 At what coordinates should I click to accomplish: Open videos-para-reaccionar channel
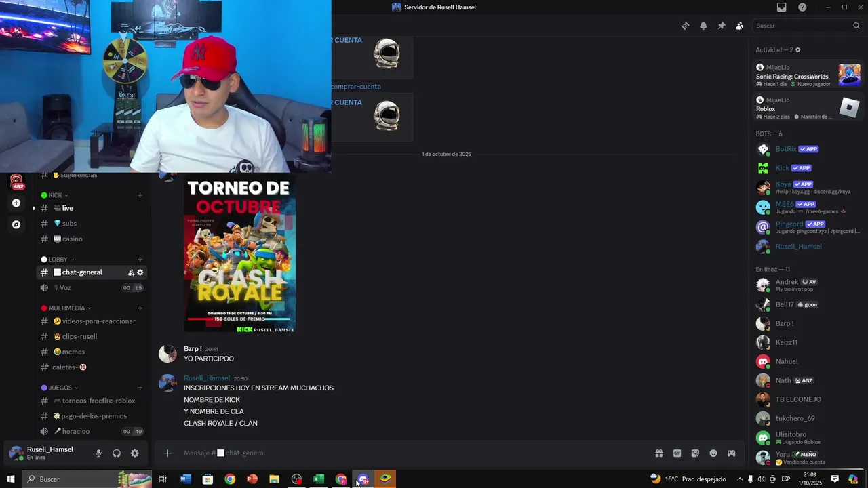point(92,321)
